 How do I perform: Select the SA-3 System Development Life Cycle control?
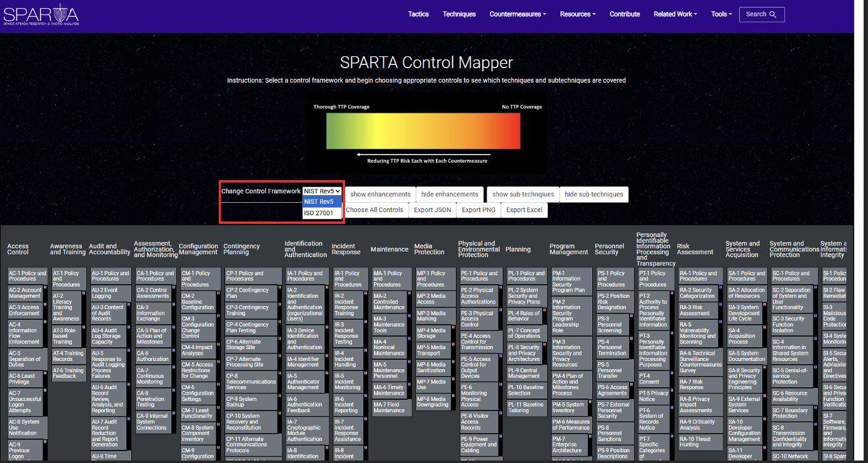pyautogui.click(x=745, y=313)
